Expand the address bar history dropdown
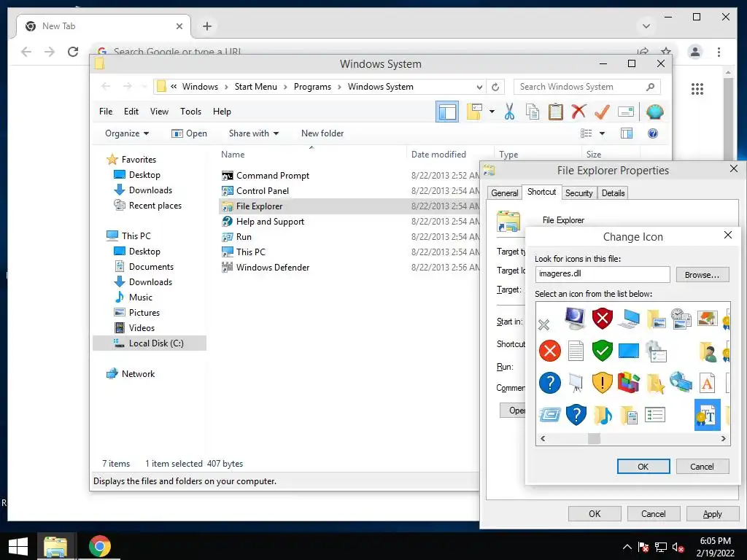The image size is (747, 560). [x=479, y=87]
